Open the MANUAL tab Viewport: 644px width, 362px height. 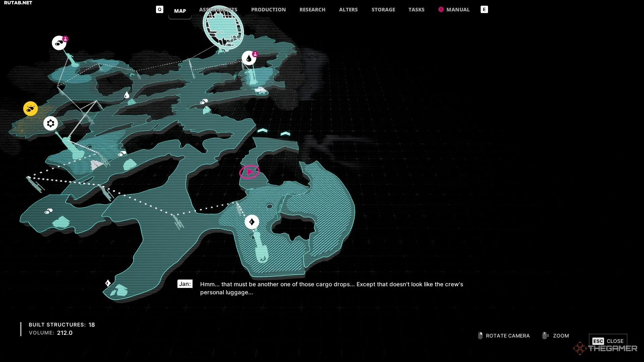tap(458, 10)
